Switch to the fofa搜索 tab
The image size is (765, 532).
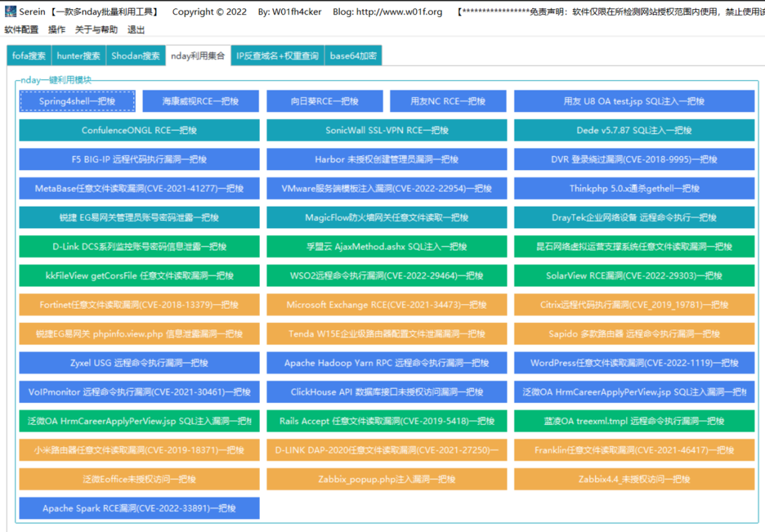pyautogui.click(x=29, y=56)
